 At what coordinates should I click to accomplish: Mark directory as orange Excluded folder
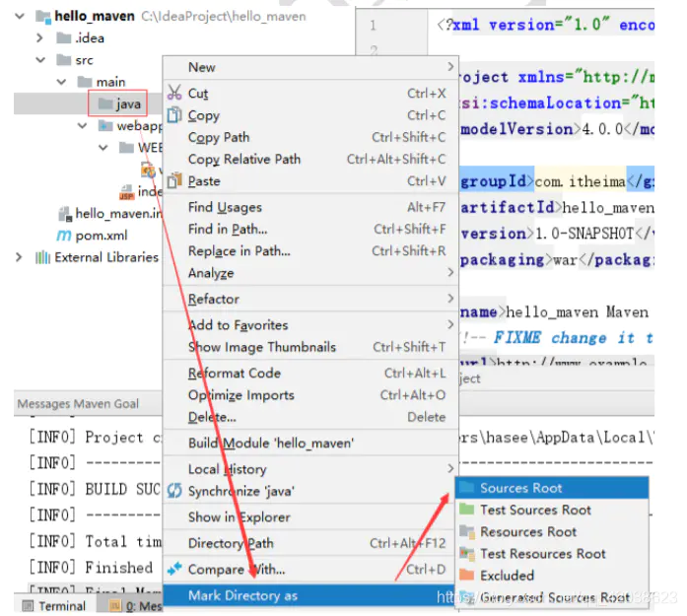point(467,575)
